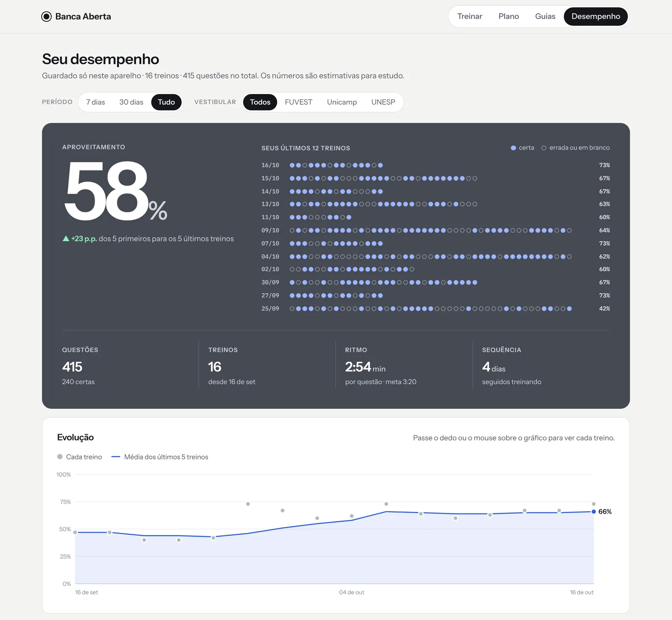Open the Plano tab
Screen dimensions: 672x620
pos(509,16)
